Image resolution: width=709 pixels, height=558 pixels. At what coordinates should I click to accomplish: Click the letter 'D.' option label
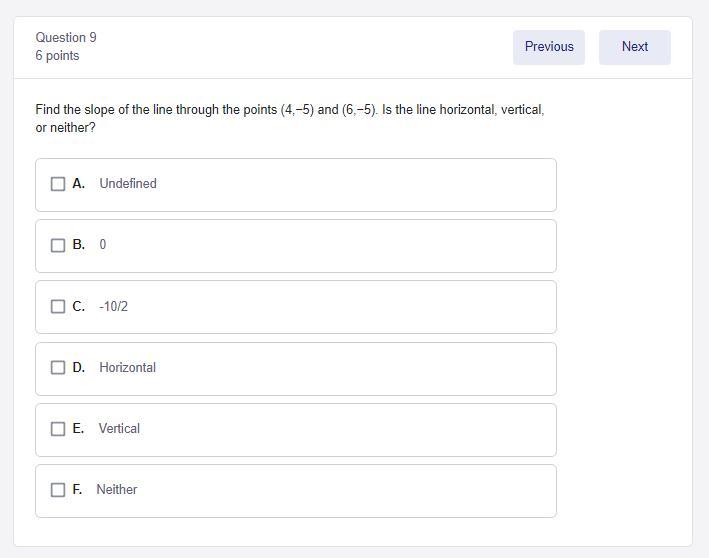click(79, 368)
